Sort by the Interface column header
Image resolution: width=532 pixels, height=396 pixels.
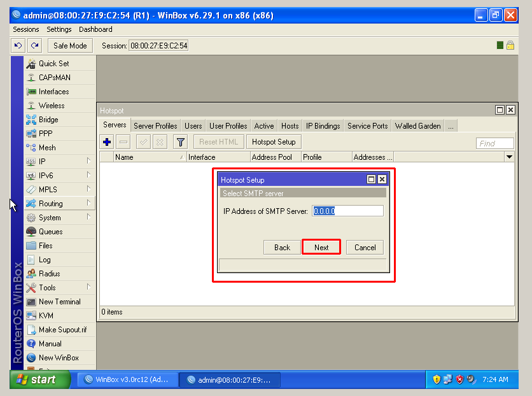[x=218, y=157]
